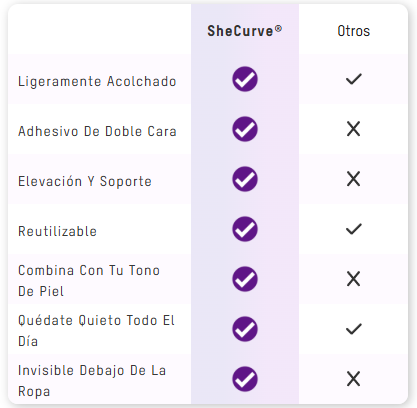Click the purple checkmark for Invisible Debajo De La Ropa
The height and width of the screenshot is (408, 417).
click(x=245, y=379)
